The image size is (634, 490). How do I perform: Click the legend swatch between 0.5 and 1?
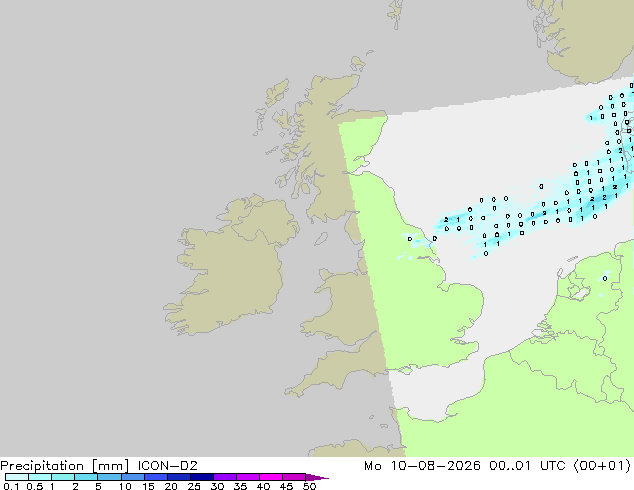pos(40,477)
